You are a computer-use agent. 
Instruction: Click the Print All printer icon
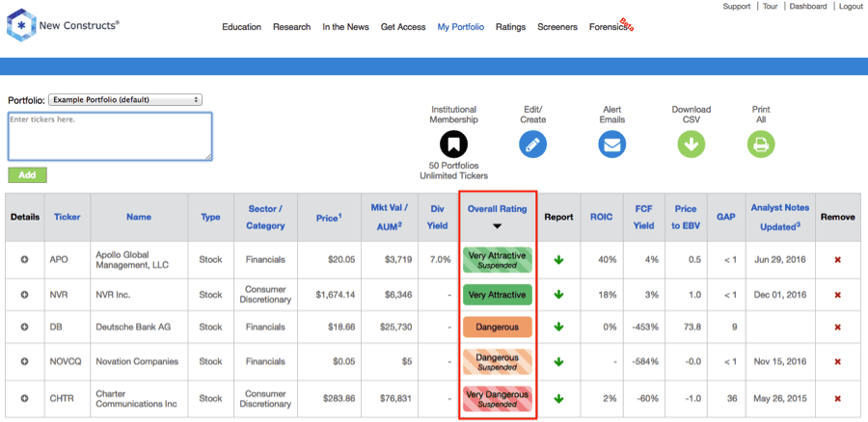click(761, 145)
